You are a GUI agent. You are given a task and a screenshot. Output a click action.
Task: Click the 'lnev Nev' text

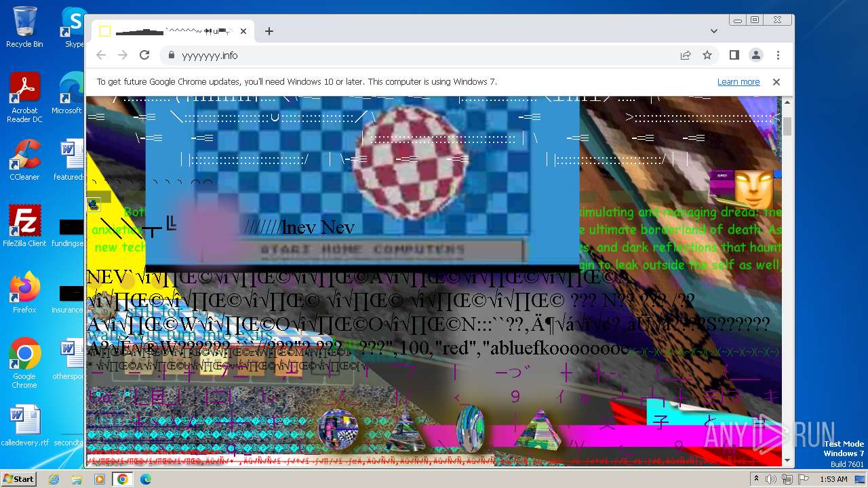(318, 227)
